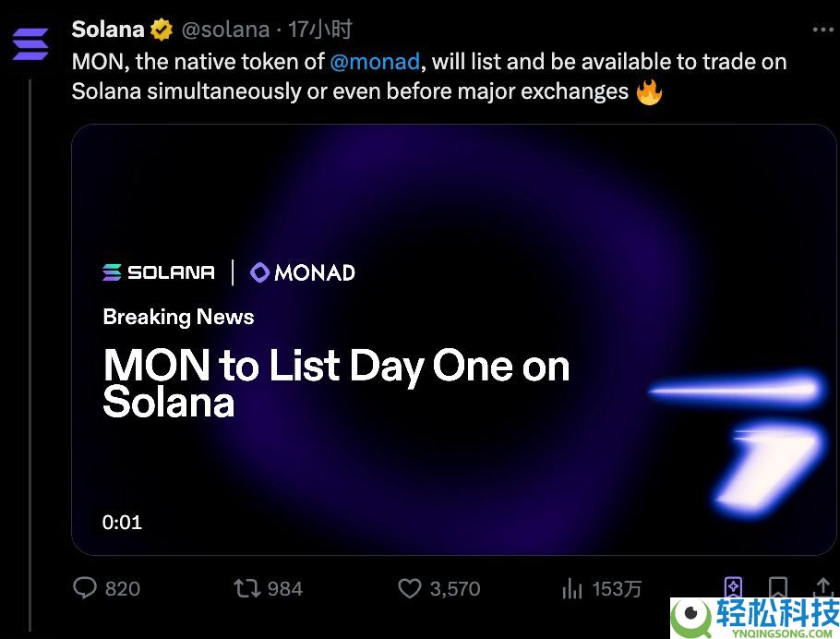
Task: Click the 0:01 video duration label
Action: coord(122,523)
